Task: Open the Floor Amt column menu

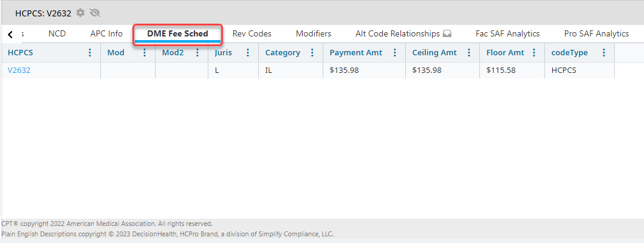Action: 534,53
